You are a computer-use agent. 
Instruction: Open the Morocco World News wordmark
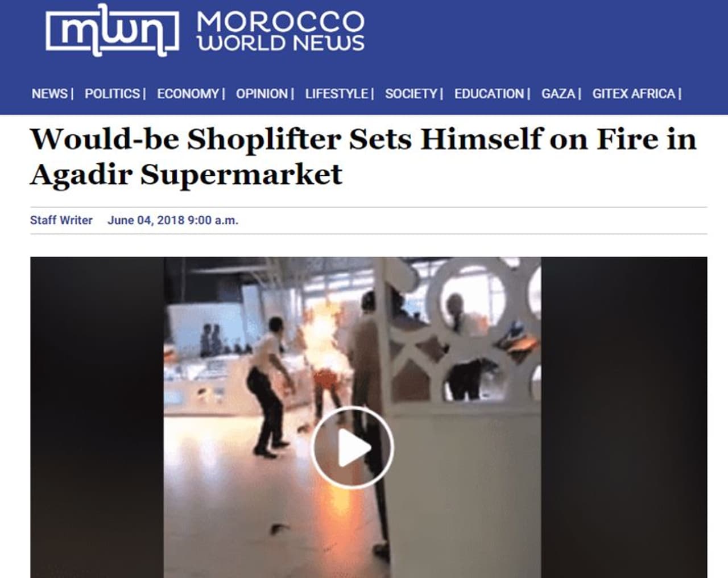tap(280, 32)
